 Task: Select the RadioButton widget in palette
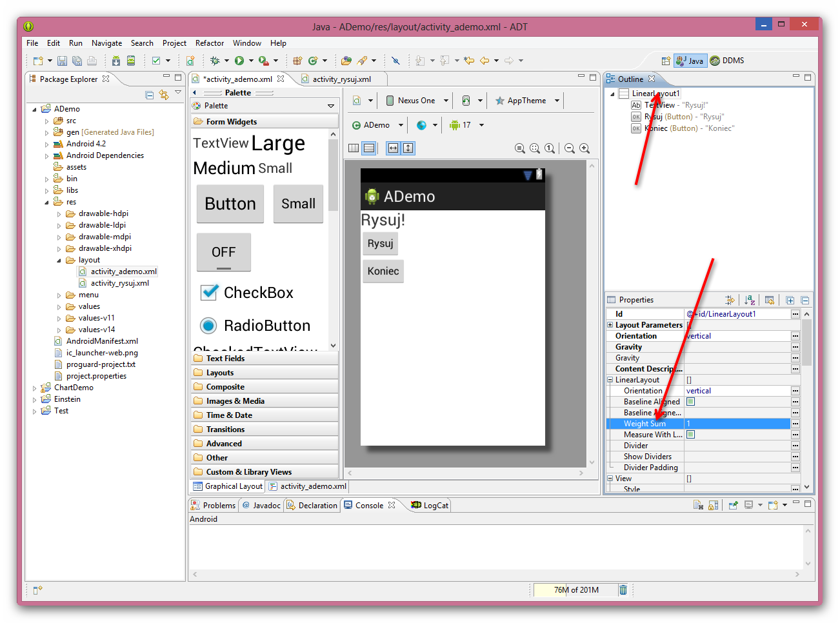click(x=255, y=326)
